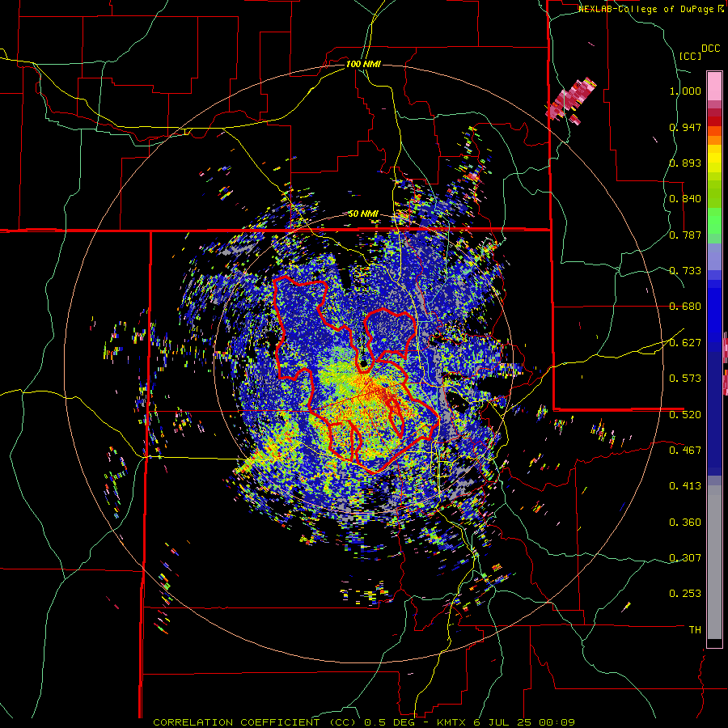Click the 100 NMI range ring label
This screenshot has width=728, height=728.
point(363,64)
